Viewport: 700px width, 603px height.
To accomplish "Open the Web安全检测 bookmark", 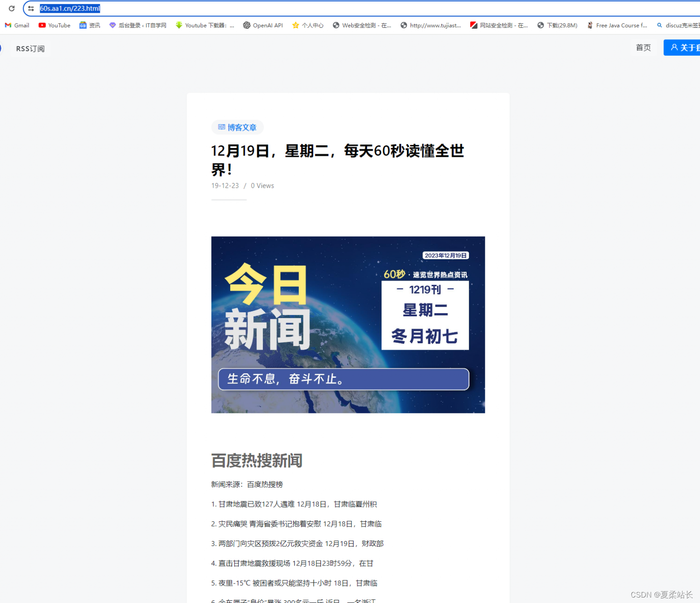I will 362,25.
